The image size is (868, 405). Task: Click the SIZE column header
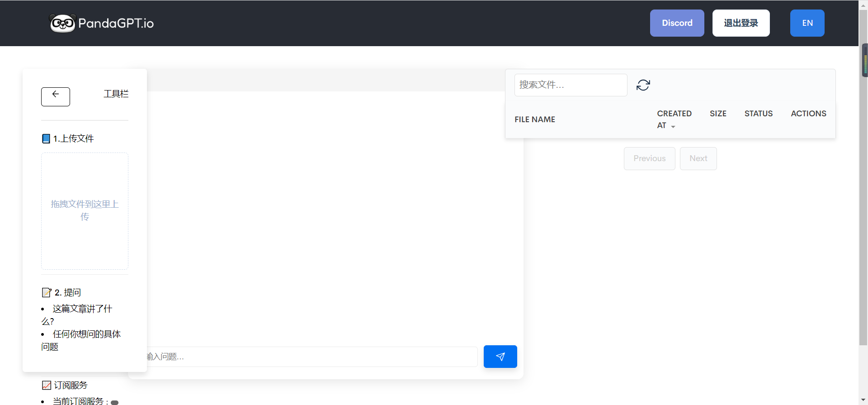(718, 114)
